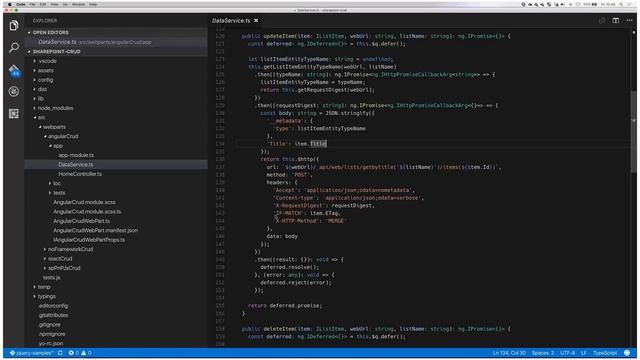
Task: Open the Edit menu
Action: pyautogui.click(x=43, y=4)
